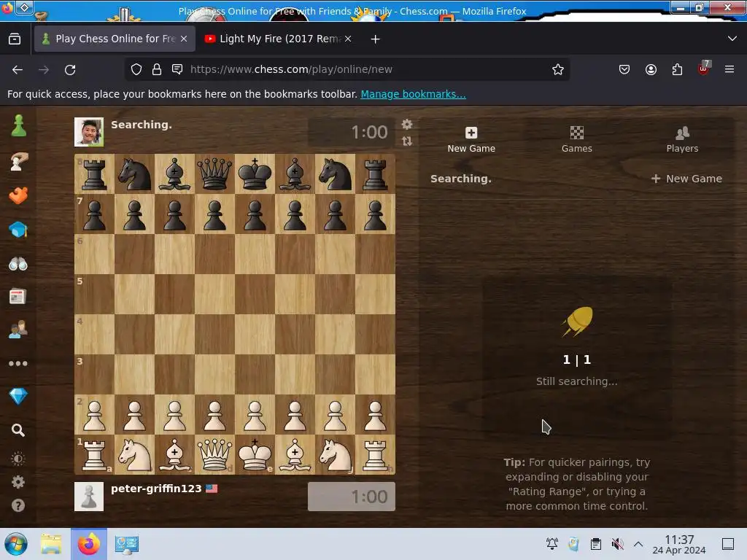747x560 pixels.
Task: Expand hidden system tray icons chevron
Action: point(638,544)
